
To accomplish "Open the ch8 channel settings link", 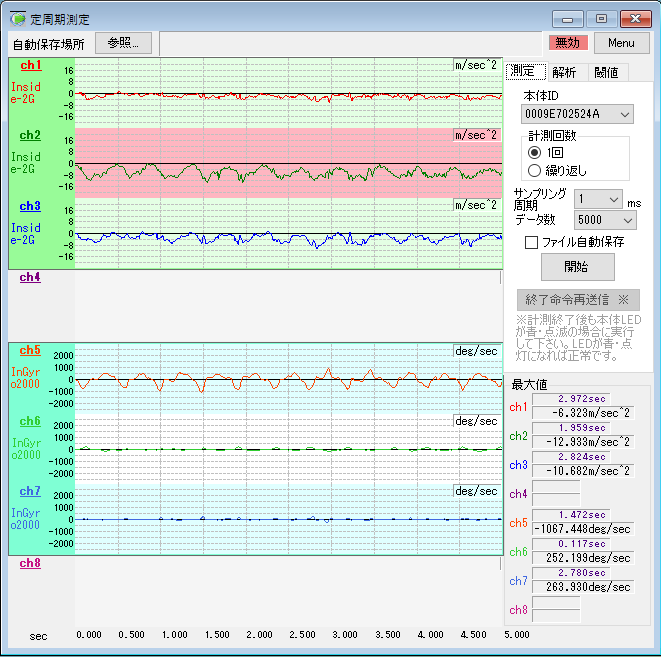I will [x=30, y=563].
